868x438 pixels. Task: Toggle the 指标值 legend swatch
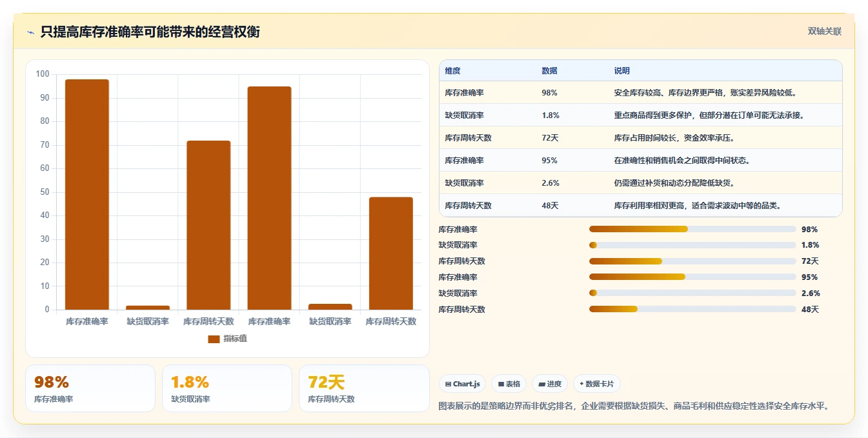(214, 339)
